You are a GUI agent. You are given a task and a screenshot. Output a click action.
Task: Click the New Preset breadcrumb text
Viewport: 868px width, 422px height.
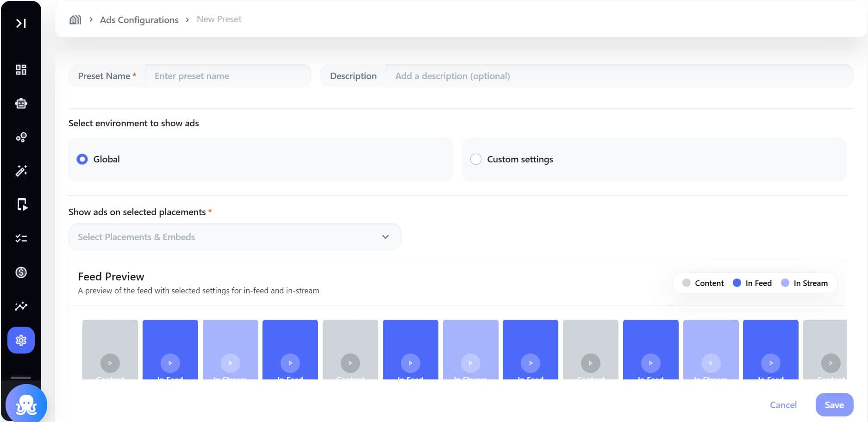pyautogui.click(x=219, y=19)
